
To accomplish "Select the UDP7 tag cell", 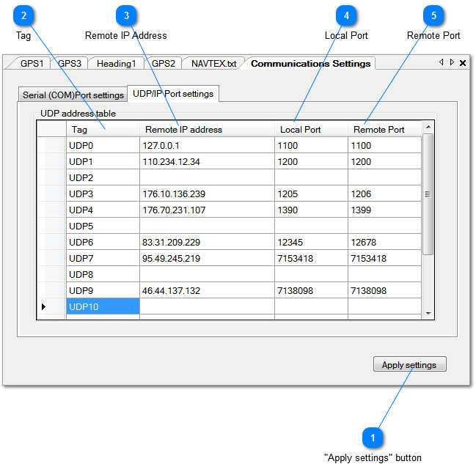I will click(103, 258).
